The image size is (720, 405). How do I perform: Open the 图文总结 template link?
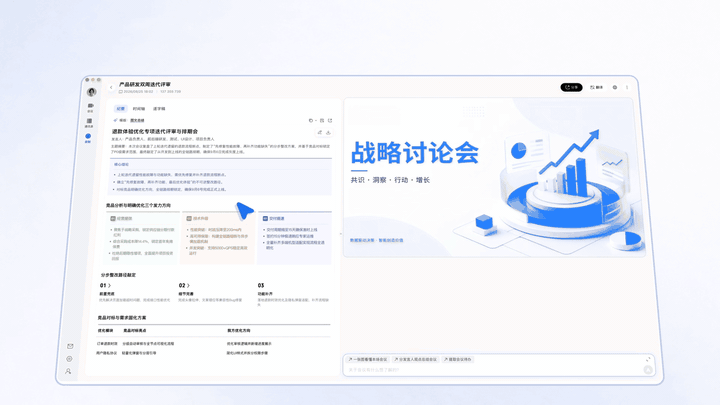pos(137,120)
